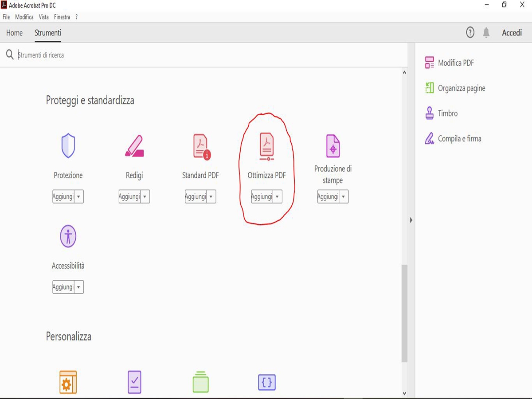Click the search magnifier icon

tap(10, 55)
